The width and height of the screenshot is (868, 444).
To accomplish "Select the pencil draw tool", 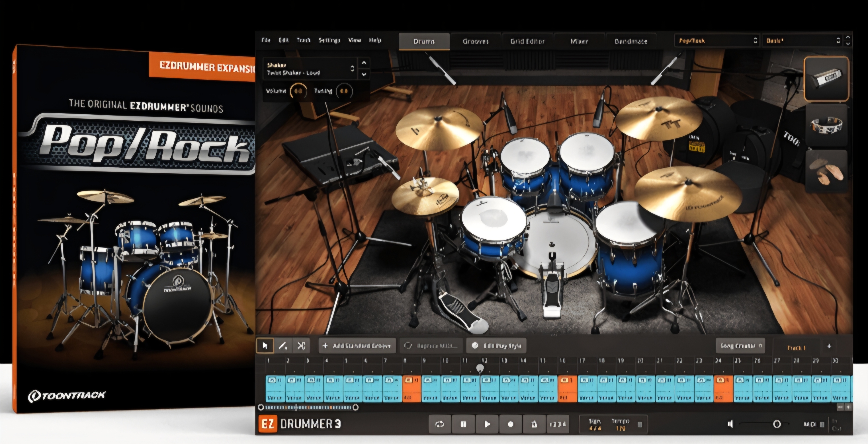I will [283, 346].
